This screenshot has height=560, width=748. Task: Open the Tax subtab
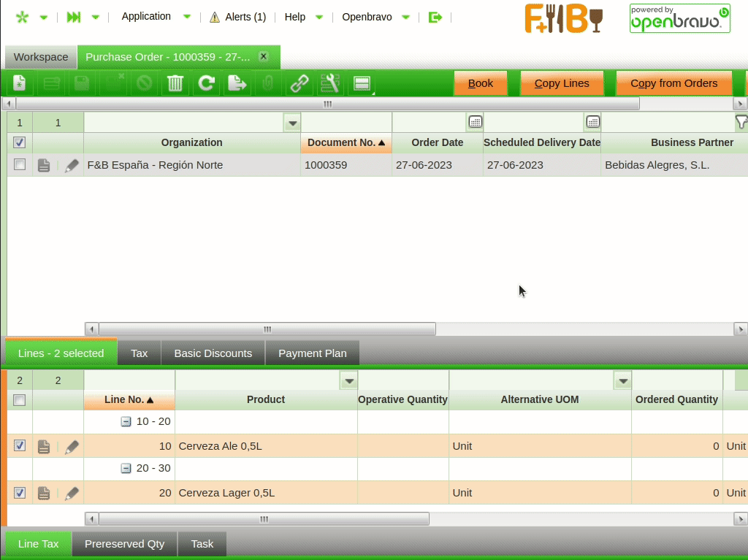click(140, 353)
